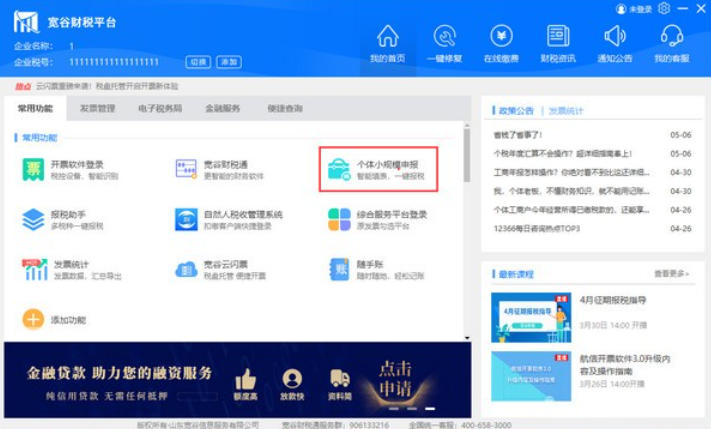The width and height of the screenshot is (711, 429).
Task: Switch to 电子税务局 tab
Action: pos(159,108)
